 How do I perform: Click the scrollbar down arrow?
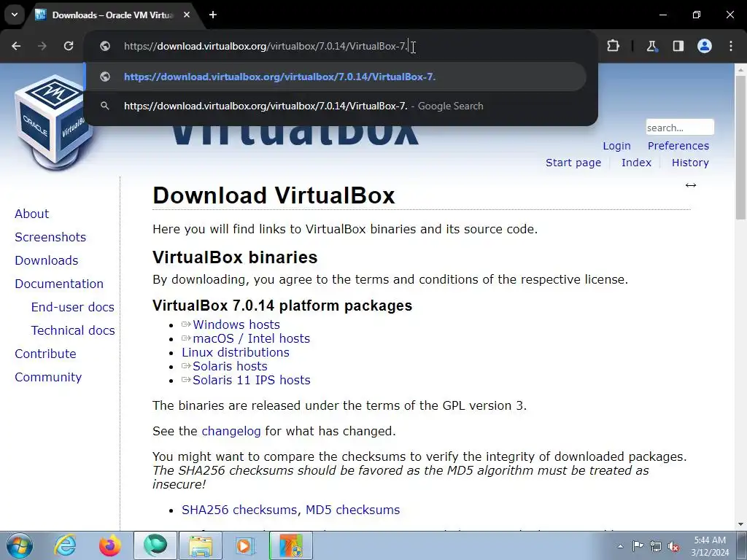(x=740, y=524)
